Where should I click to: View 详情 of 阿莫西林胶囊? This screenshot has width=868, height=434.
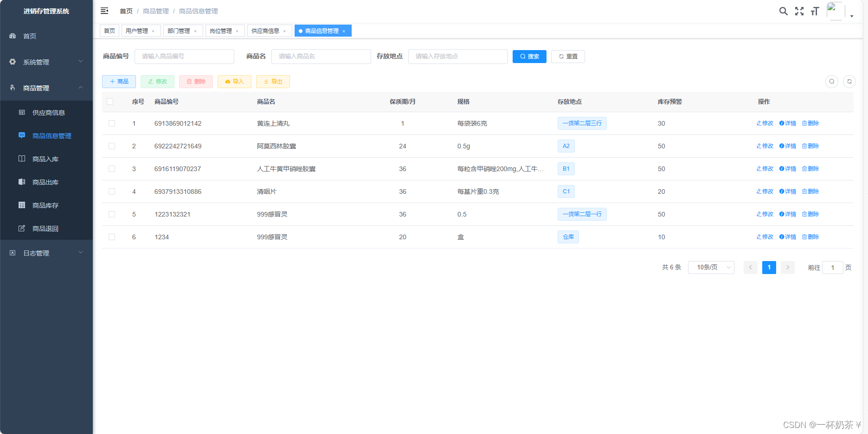tap(788, 146)
